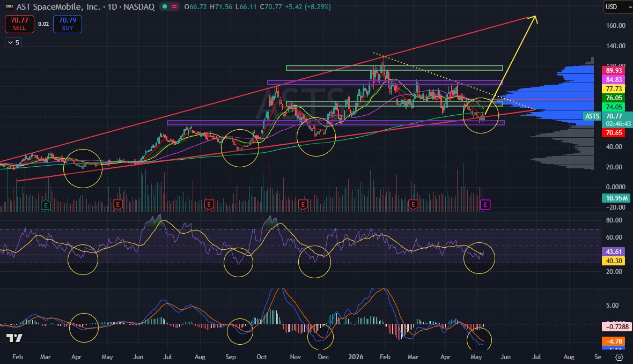The image size is (633, 364).
Task: Click the pink approximate-equals data icon
Action: point(174,7)
